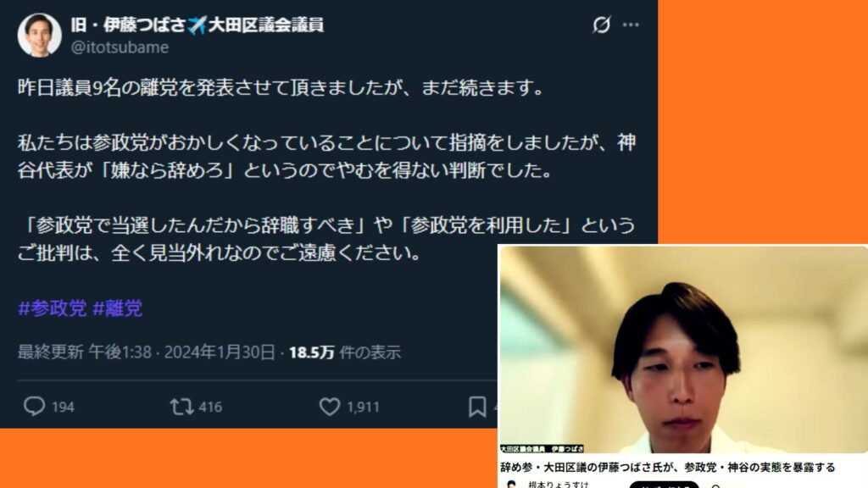Open the timestamp 午後1:38 2024年1月30日
Screen dimensions: 868x488
point(181,352)
